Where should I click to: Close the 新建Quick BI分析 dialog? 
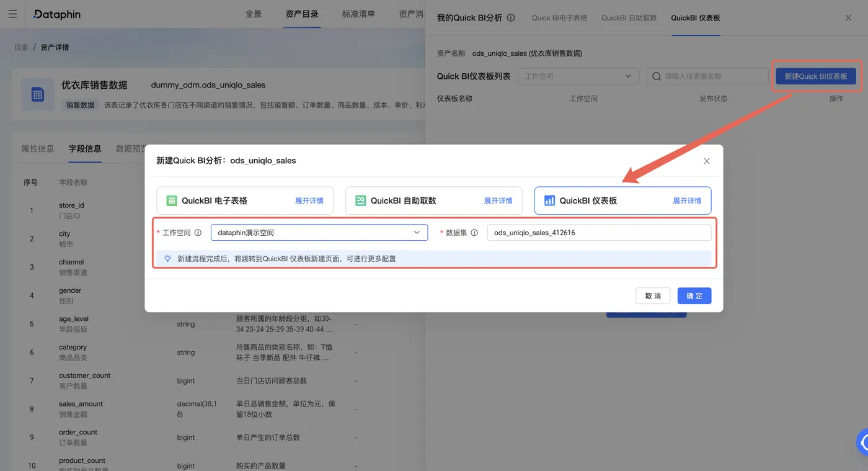pyautogui.click(x=707, y=161)
